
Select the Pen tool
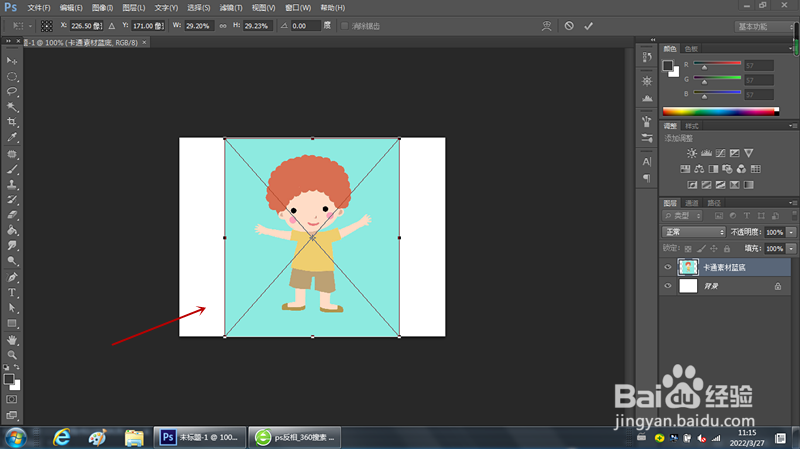[12, 278]
